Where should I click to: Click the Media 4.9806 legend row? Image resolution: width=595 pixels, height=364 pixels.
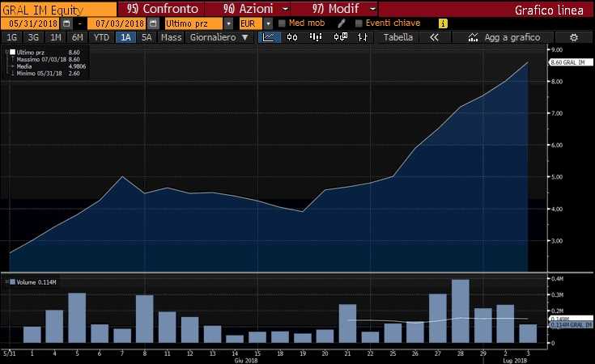tap(51, 66)
